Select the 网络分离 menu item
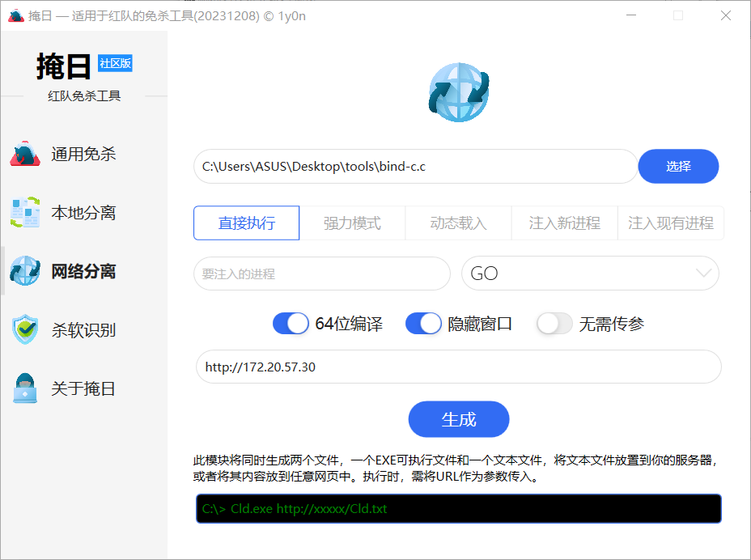 point(84,270)
